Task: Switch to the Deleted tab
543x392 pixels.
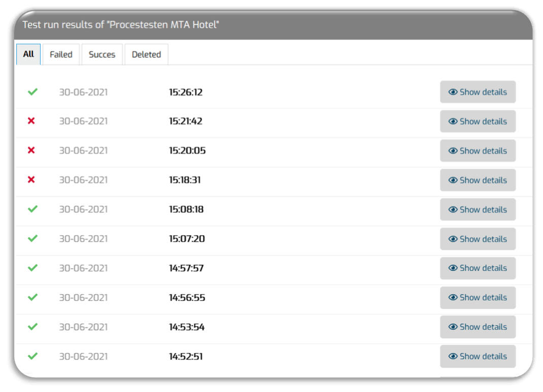Action: tap(146, 54)
